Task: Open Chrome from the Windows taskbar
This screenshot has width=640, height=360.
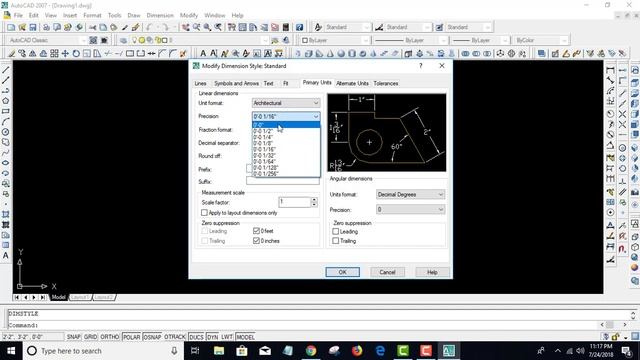Action: click(311, 351)
